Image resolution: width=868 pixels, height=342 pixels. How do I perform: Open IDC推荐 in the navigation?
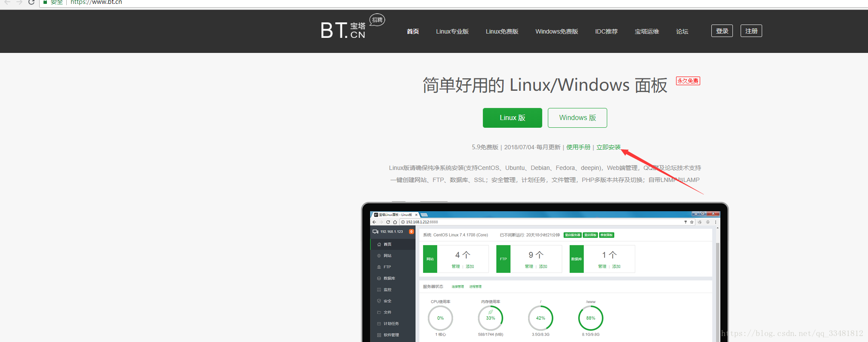coord(606,31)
